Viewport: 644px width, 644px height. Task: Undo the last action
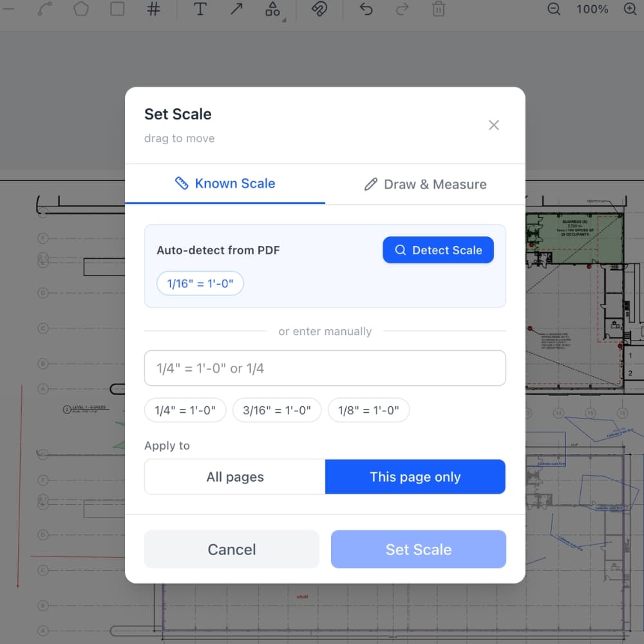click(366, 10)
